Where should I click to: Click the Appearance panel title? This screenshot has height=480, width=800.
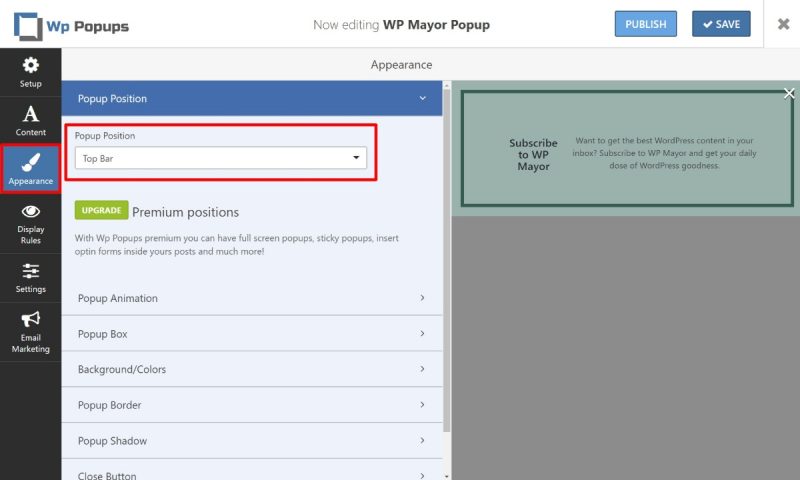401,65
